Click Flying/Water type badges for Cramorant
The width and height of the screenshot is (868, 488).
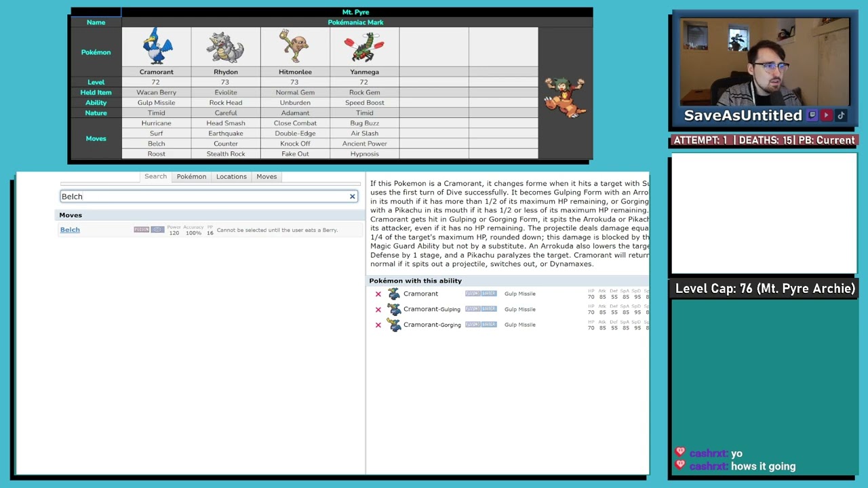click(481, 293)
